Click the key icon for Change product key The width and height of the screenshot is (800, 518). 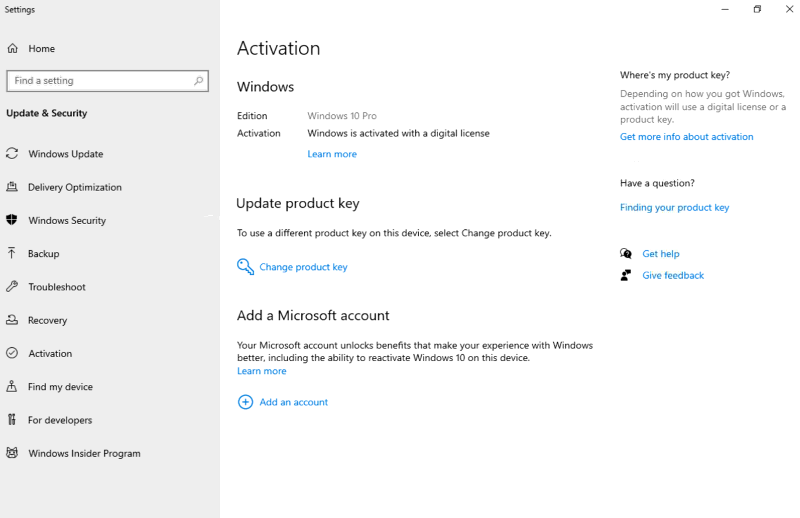point(245,267)
